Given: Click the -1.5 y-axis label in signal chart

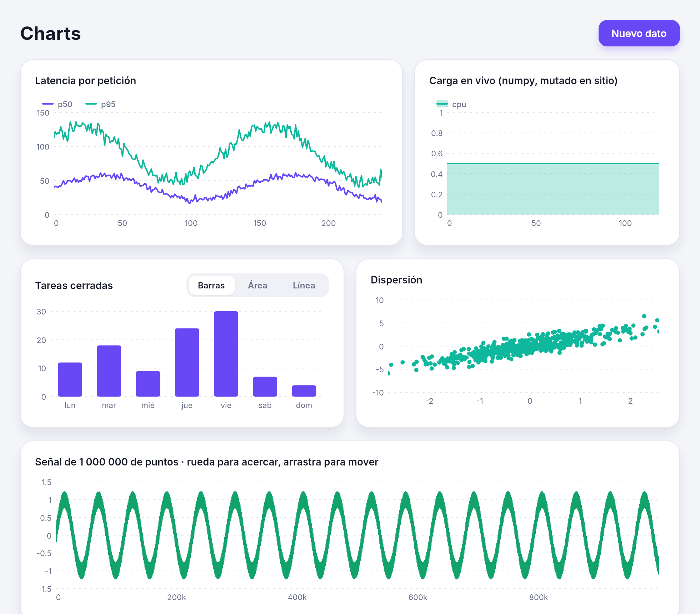Looking at the screenshot, I should pos(45,589).
